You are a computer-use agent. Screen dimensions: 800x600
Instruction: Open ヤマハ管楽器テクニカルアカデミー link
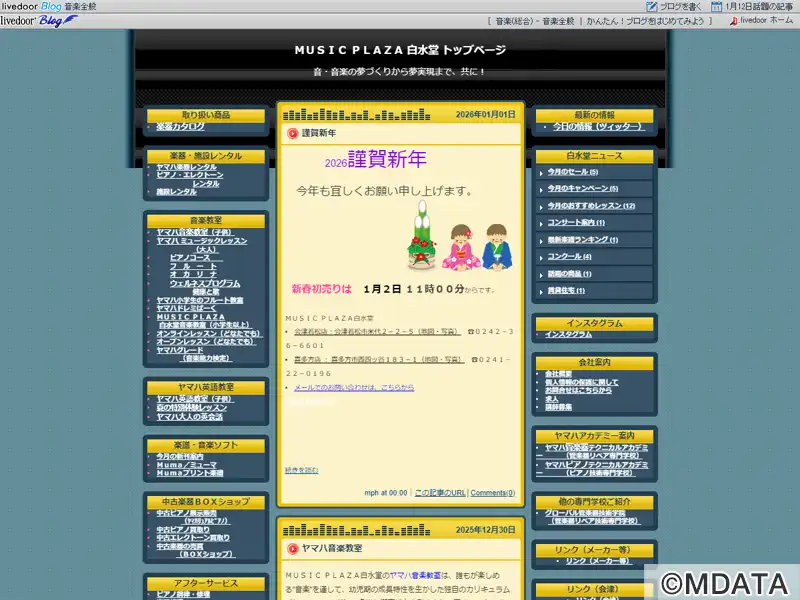click(592, 452)
